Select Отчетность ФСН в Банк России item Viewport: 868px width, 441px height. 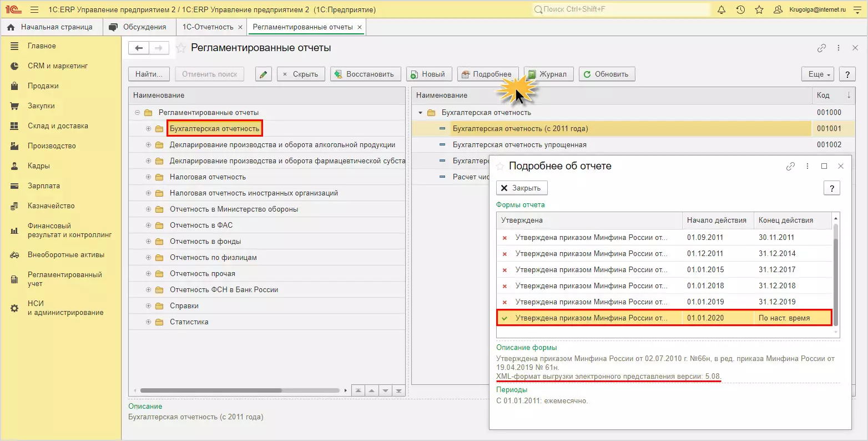pos(224,290)
